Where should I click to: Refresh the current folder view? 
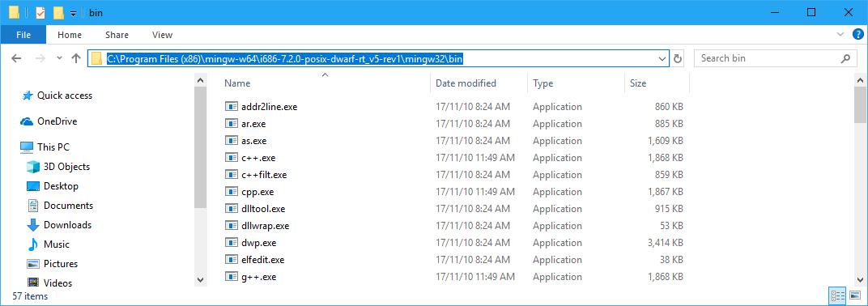tap(678, 58)
